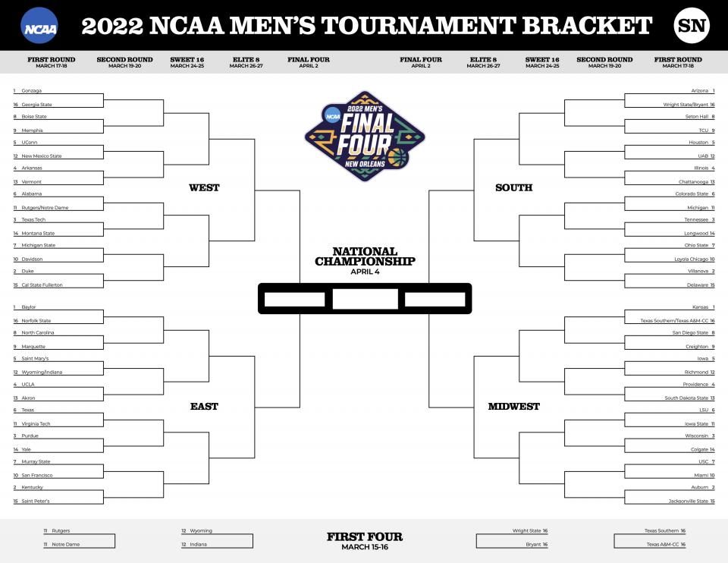The width and height of the screenshot is (728, 563).
Task: Click the left championship finalist box
Action: [294, 299]
